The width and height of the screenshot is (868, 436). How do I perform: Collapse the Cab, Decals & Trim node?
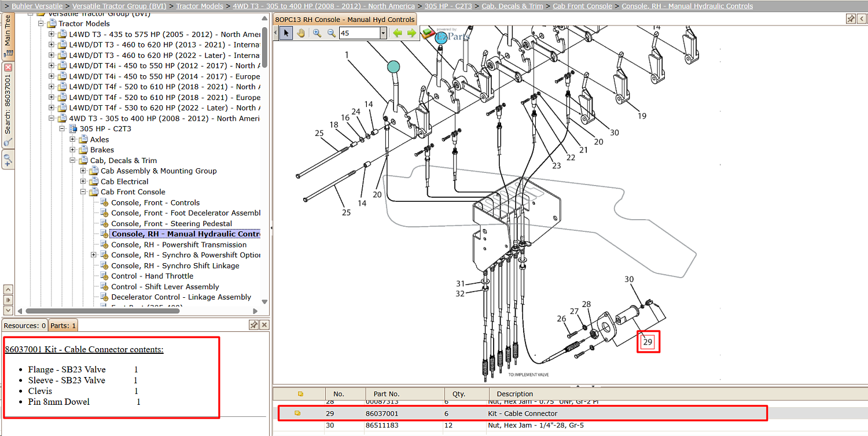point(72,160)
